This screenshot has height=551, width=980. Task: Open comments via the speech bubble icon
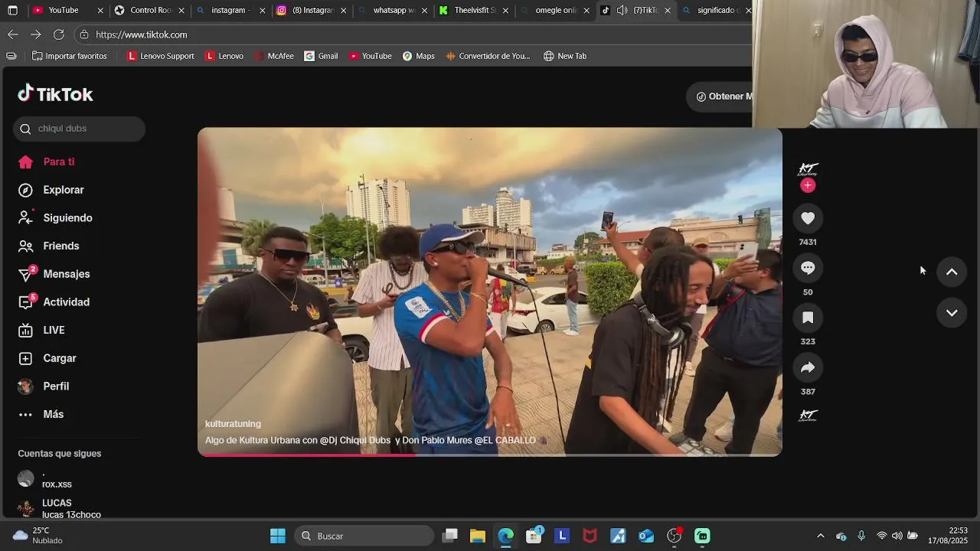(x=808, y=268)
